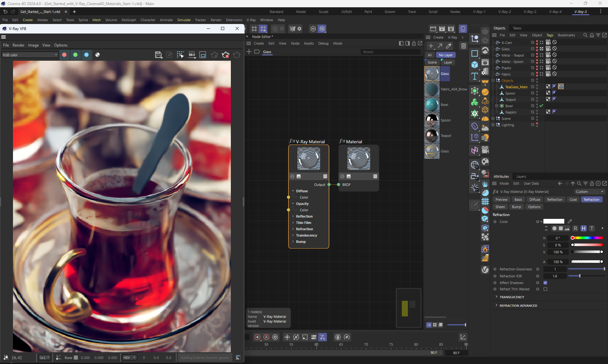Click the save image icon in VFB
The image size is (608, 364).
coord(158,55)
